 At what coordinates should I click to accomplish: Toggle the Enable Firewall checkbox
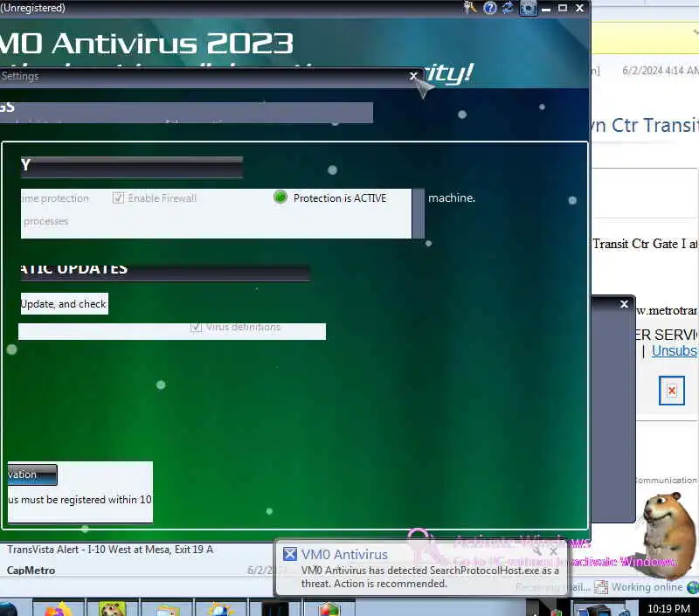click(118, 197)
